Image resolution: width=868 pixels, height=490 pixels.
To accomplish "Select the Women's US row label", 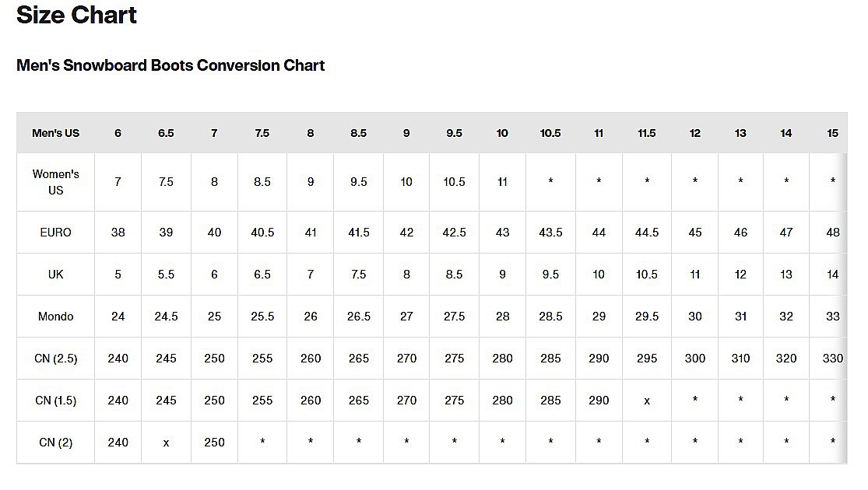I will (56, 182).
